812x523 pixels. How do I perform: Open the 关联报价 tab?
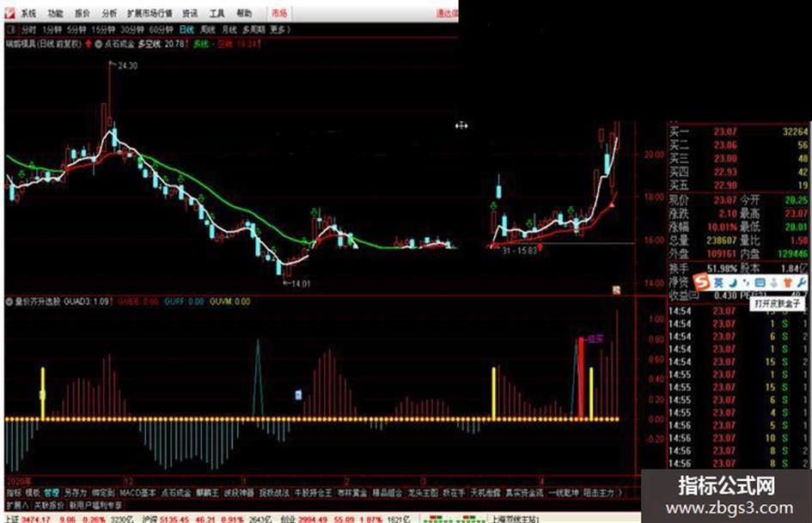[49, 505]
